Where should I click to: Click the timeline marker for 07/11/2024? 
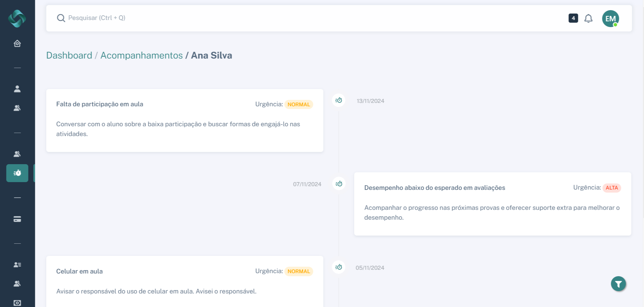pos(339,184)
